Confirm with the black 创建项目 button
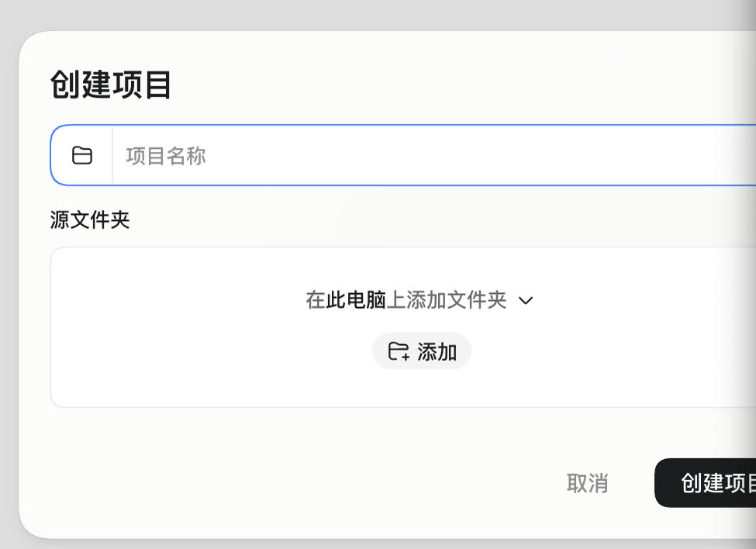Viewport: 756px width, 549px height. pyautogui.click(x=705, y=483)
